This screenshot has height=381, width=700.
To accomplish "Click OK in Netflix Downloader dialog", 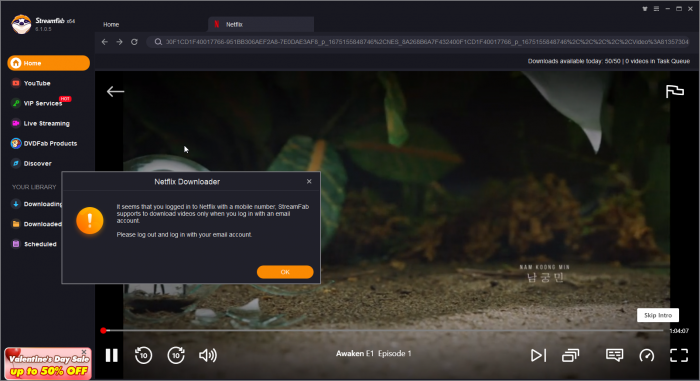I will pyautogui.click(x=285, y=272).
